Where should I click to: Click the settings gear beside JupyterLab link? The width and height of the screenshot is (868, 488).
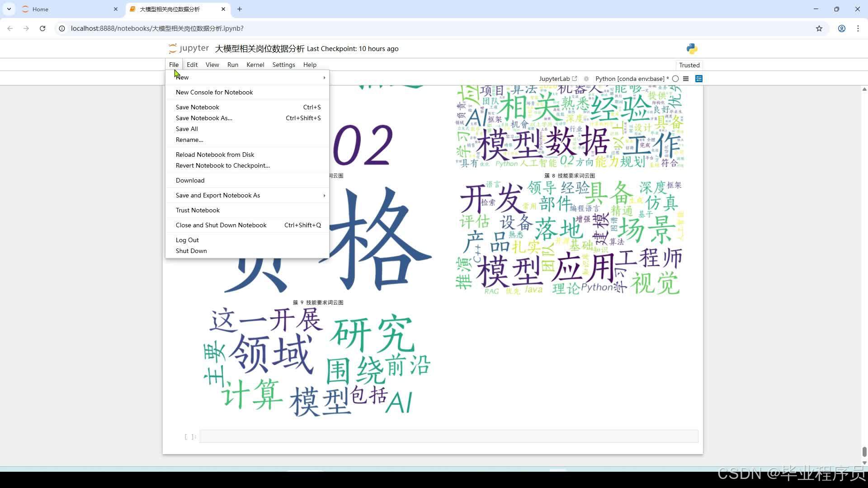coord(586,78)
